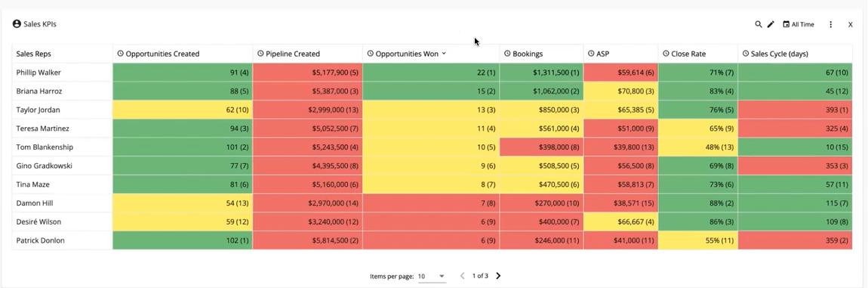Click green cell 91 (4) for Phillip Walker
Viewport: 868px width, 288px height.
tap(183, 73)
